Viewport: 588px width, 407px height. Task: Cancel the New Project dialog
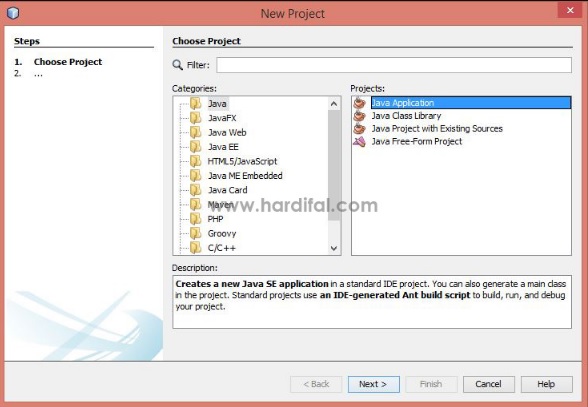tap(489, 384)
